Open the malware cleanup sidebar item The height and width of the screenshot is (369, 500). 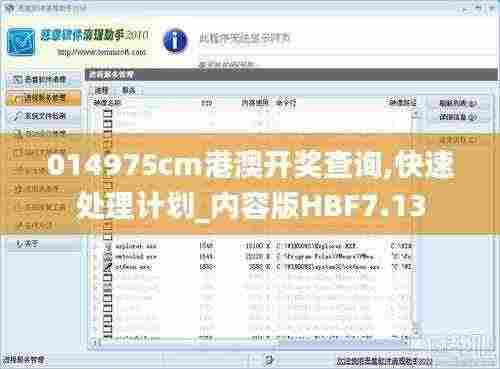coord(43,79)
